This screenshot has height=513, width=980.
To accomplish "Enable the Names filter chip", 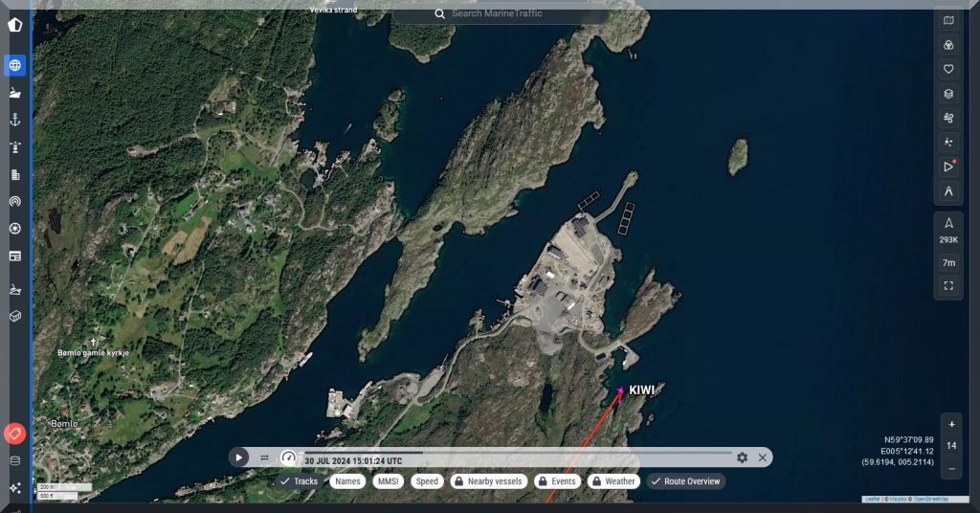I will (348, 481).
